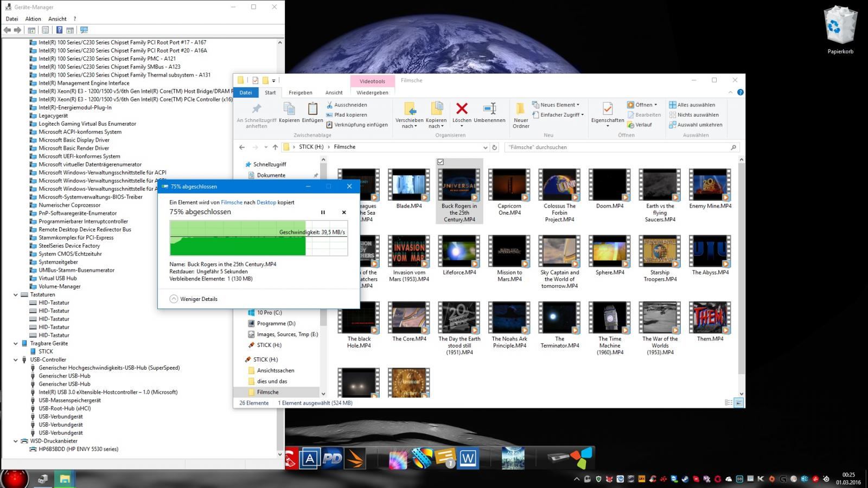Collapse the WSD-Druckanbieter node
Image resolution: width=868 pixels, height=488 pixels.
16,441
